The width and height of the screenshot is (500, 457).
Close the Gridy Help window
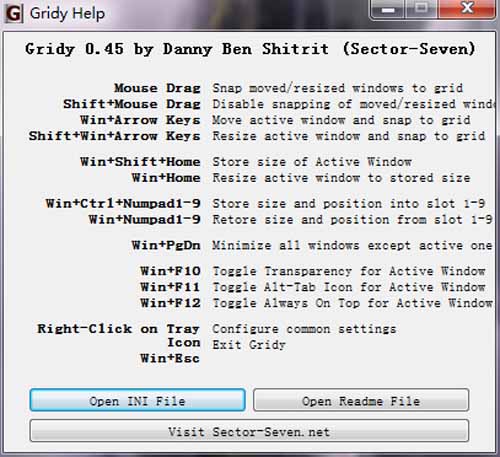[x=467, y=8]
